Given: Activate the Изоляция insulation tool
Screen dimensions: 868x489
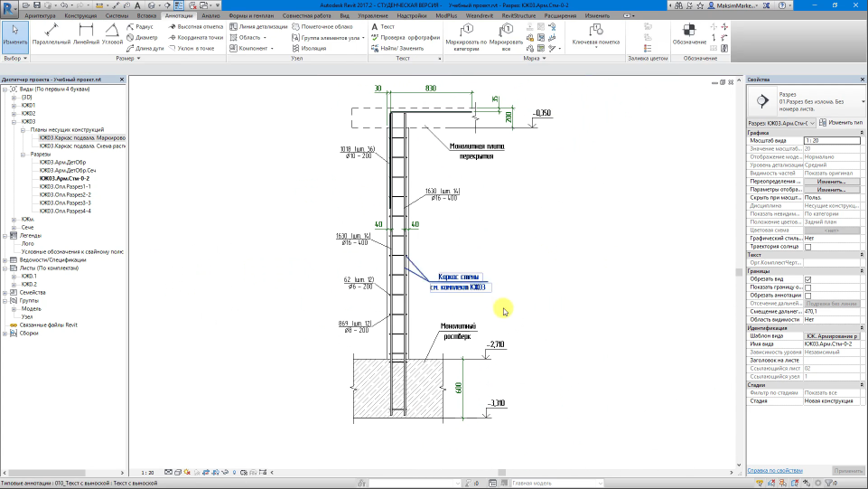Looking at the screenshot, I should [x=309, y=48].
